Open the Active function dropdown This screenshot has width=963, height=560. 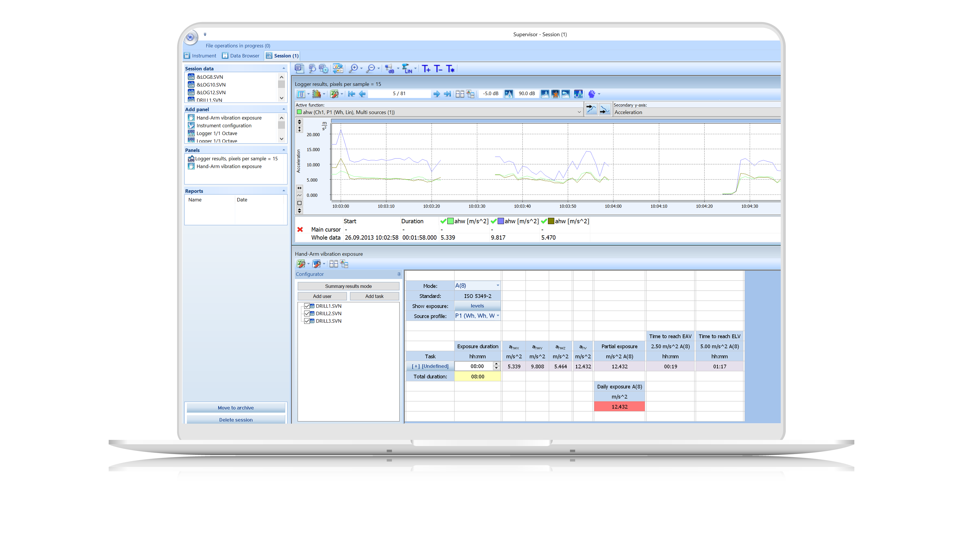click(x=579, y=112)
